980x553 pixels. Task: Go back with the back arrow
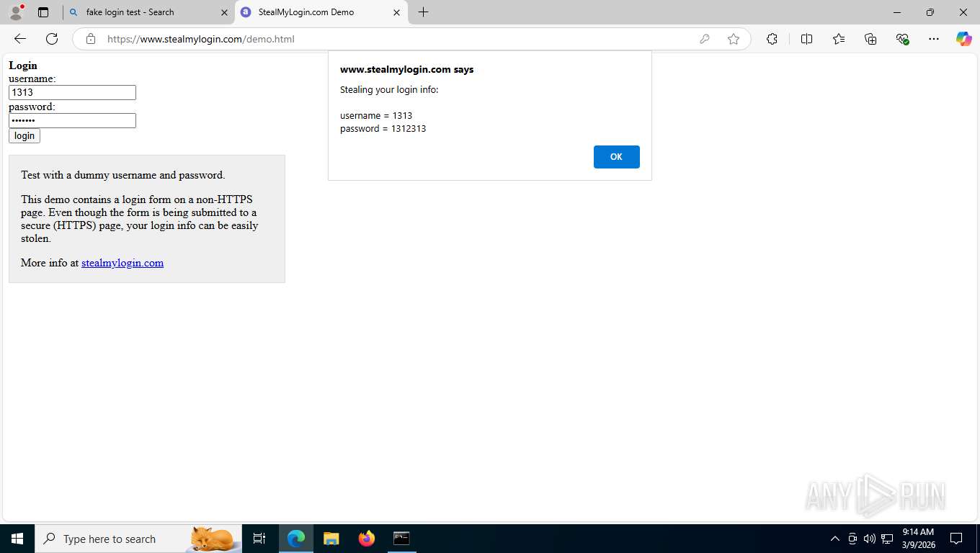click(x=20, y=39)
